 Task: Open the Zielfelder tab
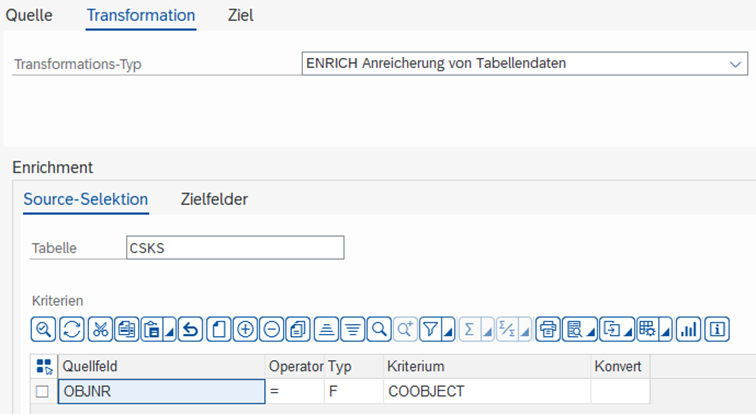click(214, 199)
